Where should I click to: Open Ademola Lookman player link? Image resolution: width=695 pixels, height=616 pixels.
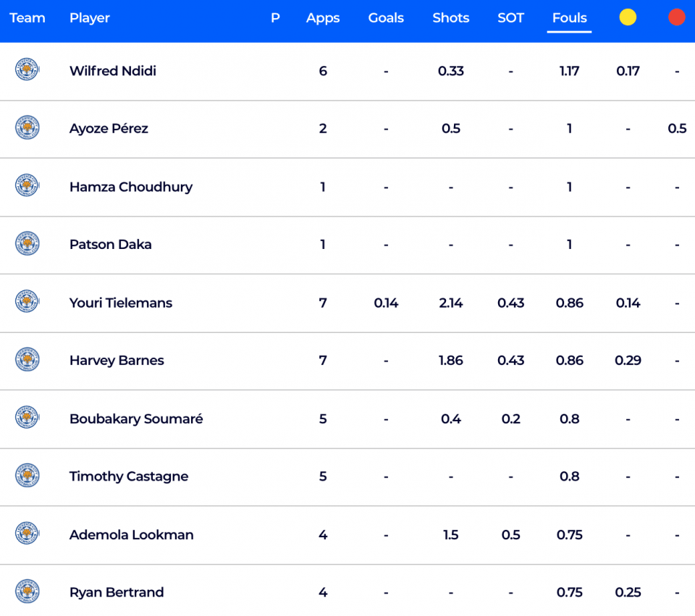pyautogui.click(x=131, y=534)
